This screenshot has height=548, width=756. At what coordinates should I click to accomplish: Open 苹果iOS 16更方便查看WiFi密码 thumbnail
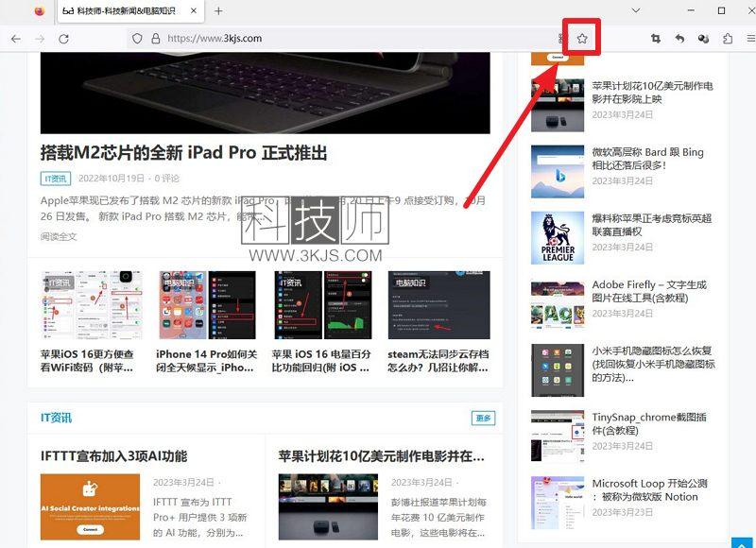91,305
